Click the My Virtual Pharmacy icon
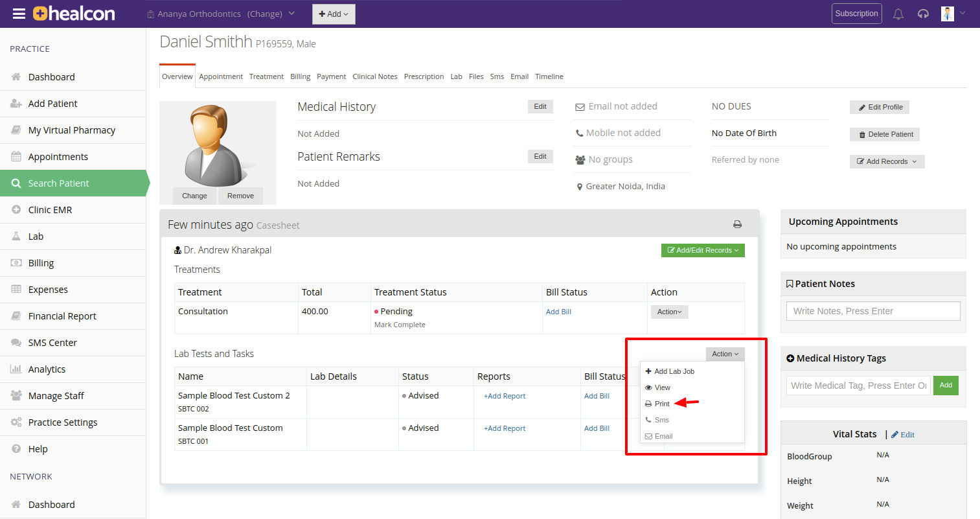The height and width of the screenshot is (519, 980). pos(16,130)
